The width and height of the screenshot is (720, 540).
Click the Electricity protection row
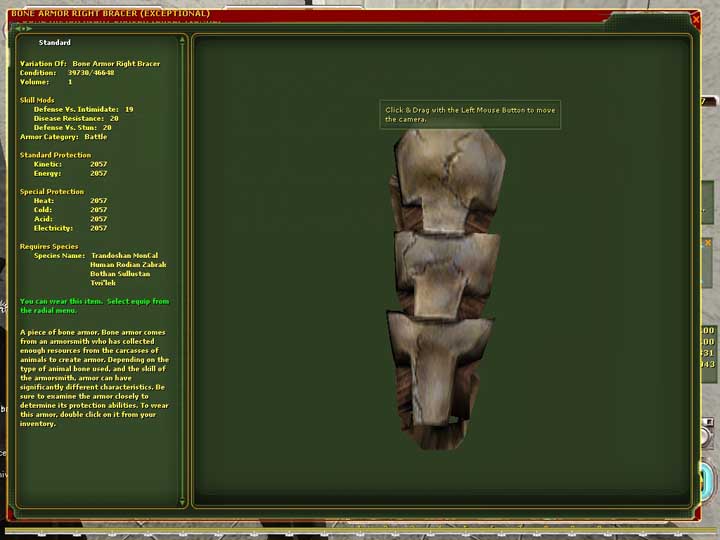70,228
